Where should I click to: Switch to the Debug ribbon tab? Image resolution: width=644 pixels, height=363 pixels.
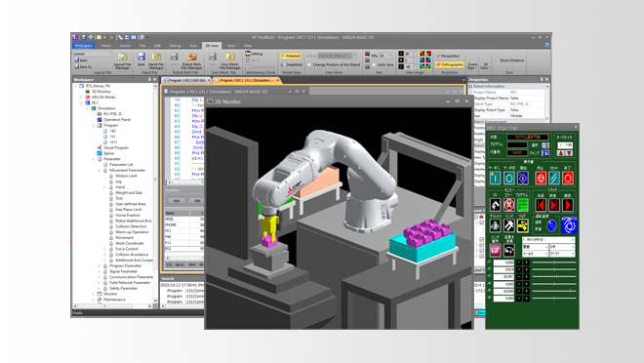[175, 46]
